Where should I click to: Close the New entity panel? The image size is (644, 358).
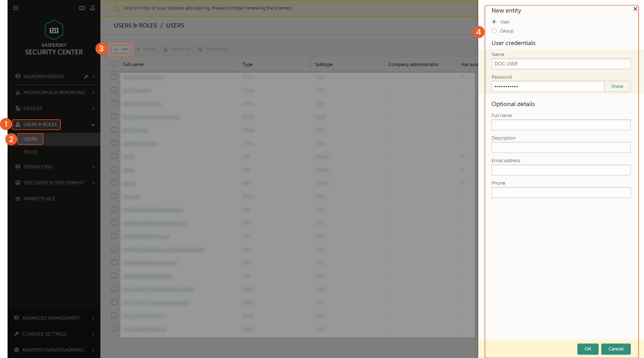click(635, 9)
